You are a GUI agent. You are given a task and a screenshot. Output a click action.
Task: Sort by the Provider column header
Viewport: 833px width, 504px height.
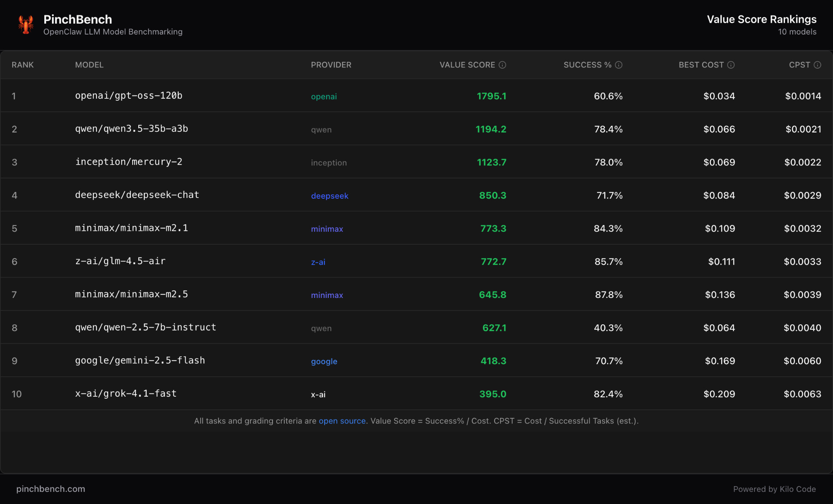click(x=331, y=65)
